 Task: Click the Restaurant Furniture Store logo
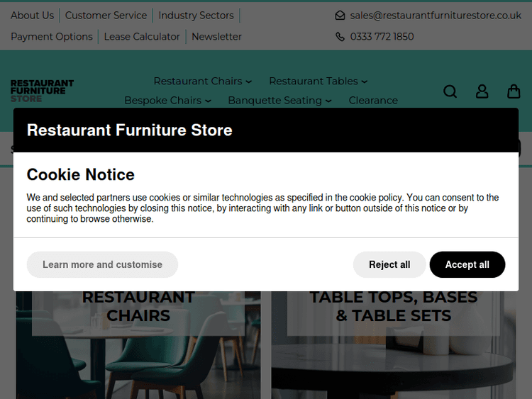point(42,91)
